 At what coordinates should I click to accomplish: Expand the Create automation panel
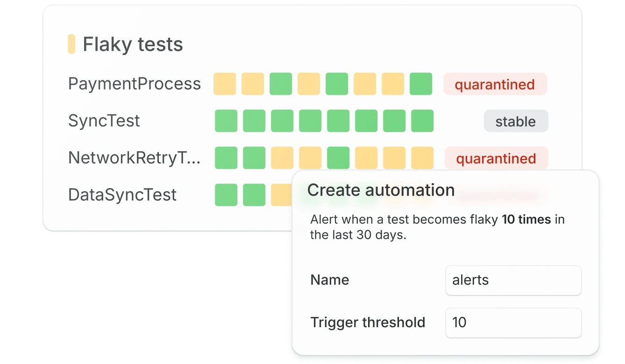click(x=381, y=190)
